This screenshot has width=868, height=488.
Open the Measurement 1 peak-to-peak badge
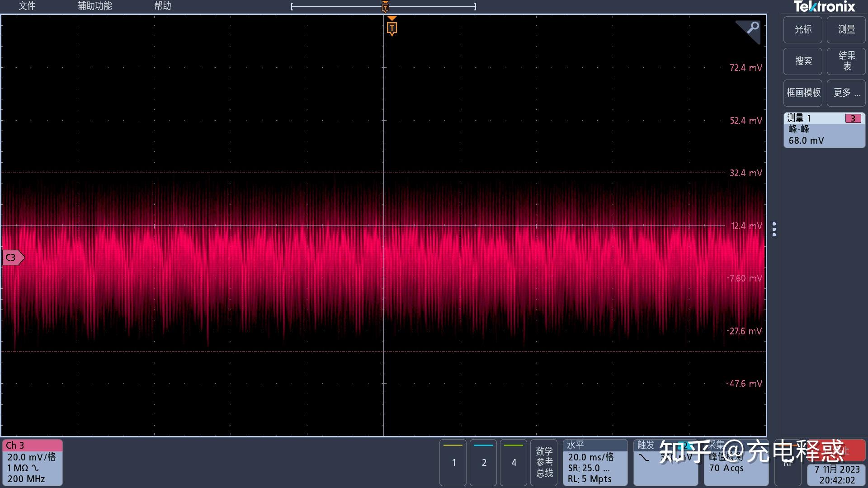click(x=824, y=130)
